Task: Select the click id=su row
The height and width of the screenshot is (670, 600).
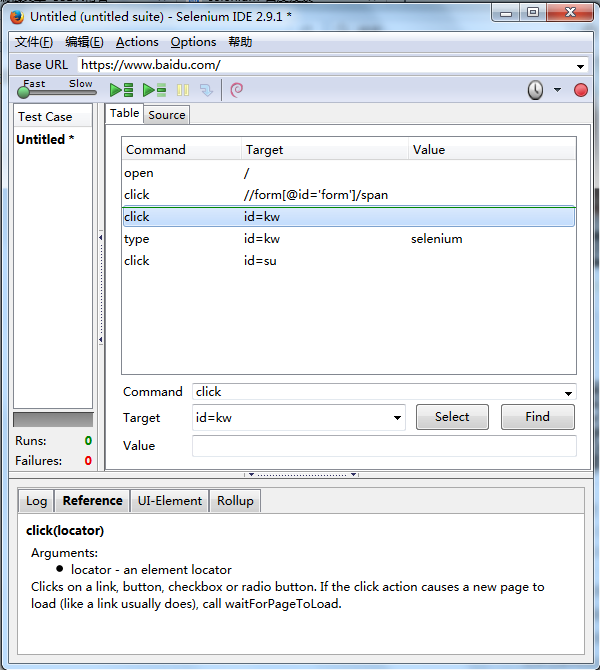Action: click(x=349, y=261)
